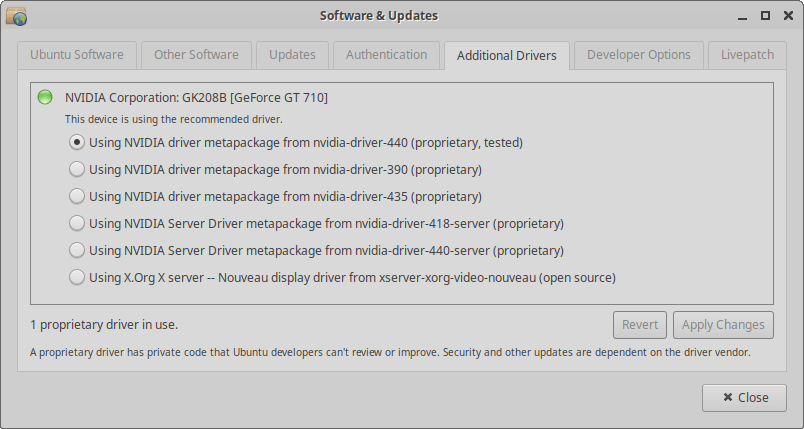Go to the Updates tab
This screenshot has width=804, height=429.
coord(292,55)
